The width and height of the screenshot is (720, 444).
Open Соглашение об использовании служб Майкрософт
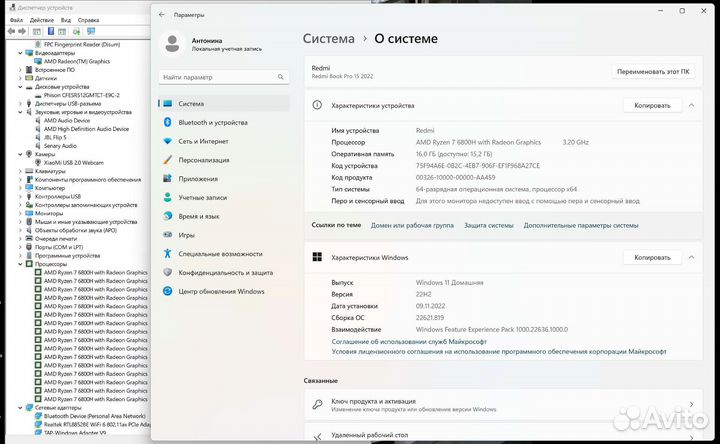coord(409,342)
